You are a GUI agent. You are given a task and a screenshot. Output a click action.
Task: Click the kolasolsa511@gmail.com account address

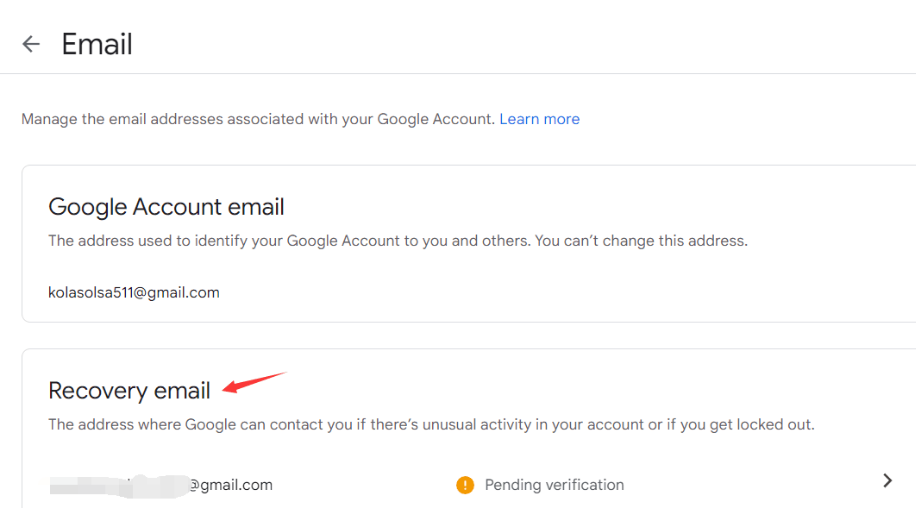point(134,293)
